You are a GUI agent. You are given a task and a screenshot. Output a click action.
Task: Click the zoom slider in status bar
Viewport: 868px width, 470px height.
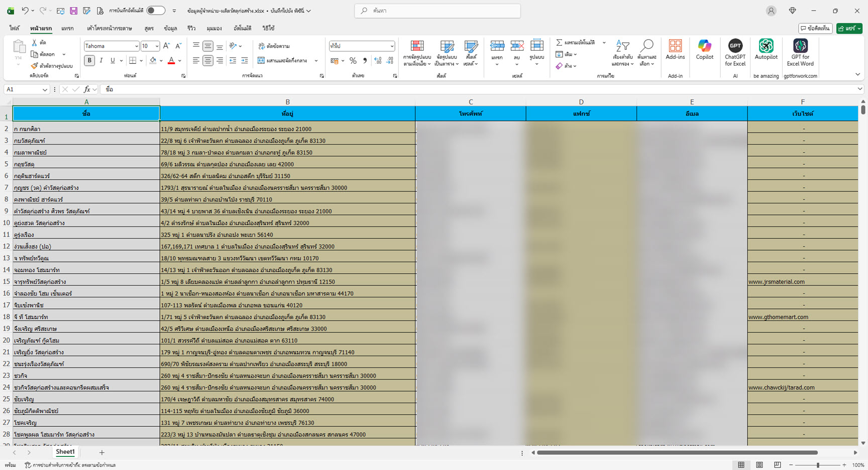point(818,465)
